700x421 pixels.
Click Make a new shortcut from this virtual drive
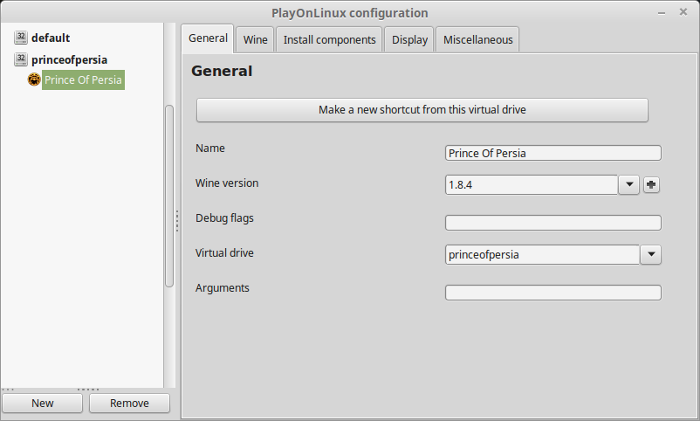pyautogui.click(x=422, y=110)
